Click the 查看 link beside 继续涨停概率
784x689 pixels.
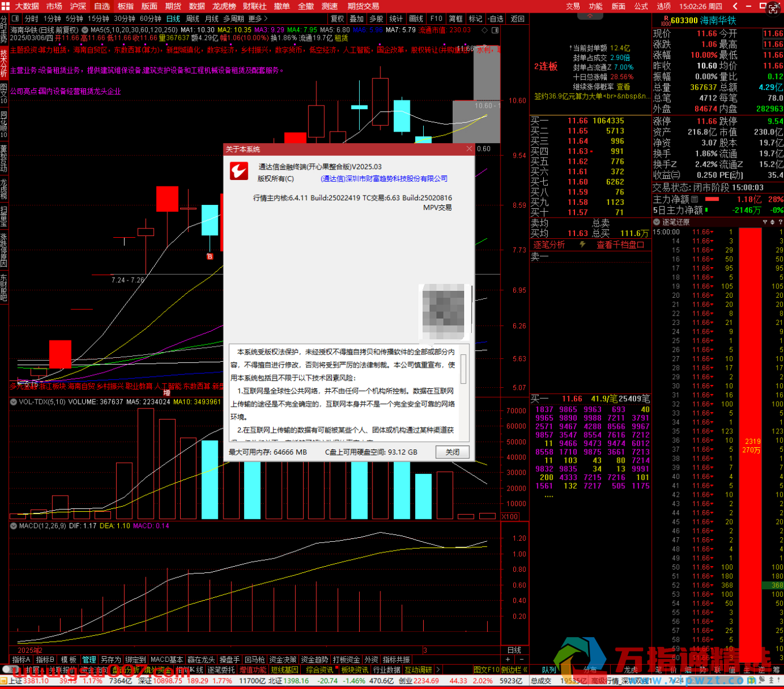(624, 87)
